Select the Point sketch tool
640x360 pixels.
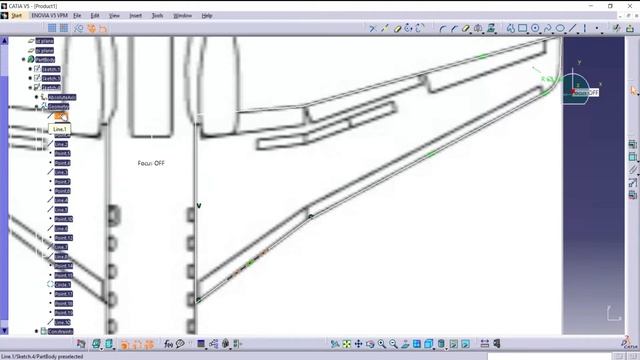(597, 28)
